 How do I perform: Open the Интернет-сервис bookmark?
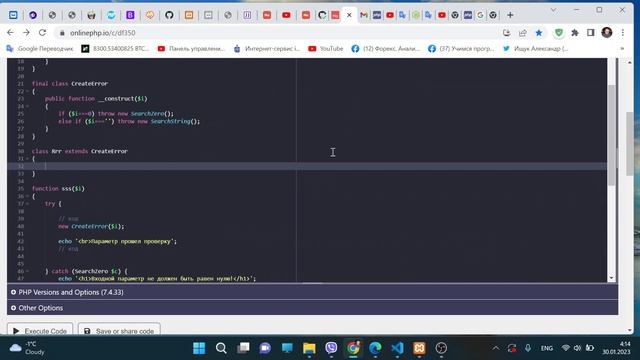(267, 49)
